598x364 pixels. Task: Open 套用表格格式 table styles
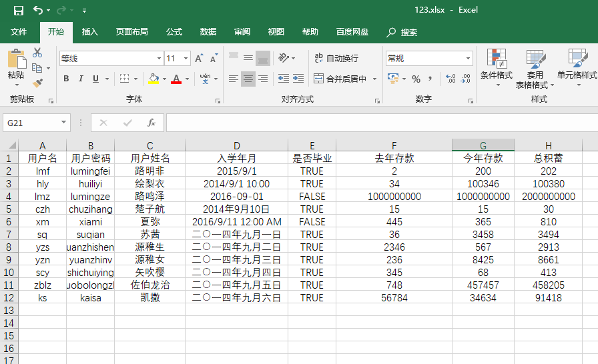pos(535,69)
